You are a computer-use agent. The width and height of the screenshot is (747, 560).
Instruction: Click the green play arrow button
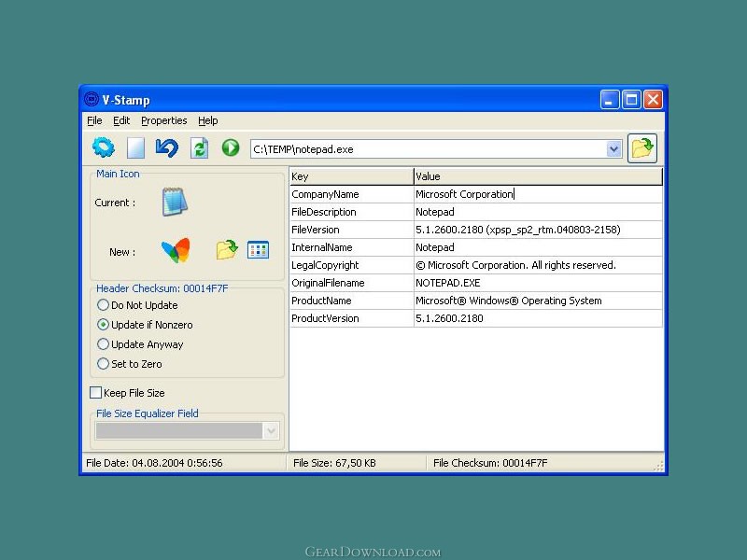(231, 147)
